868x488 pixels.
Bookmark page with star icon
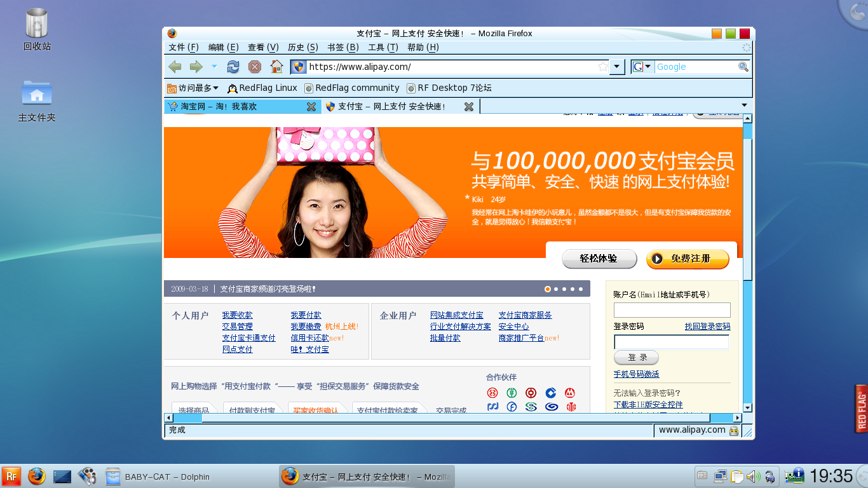pyautogui.click(x=602, y=67)
